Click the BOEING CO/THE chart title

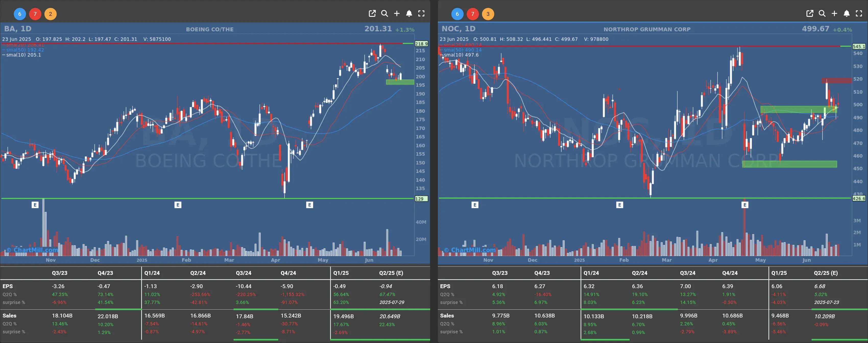[210, 29]
